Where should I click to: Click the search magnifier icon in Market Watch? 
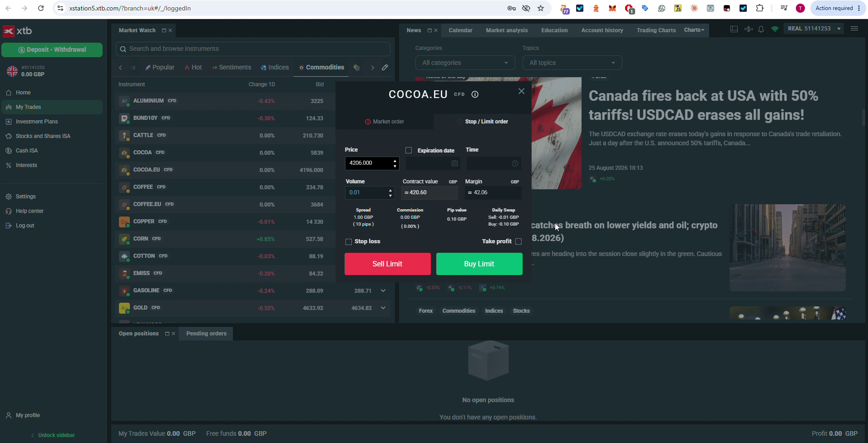tap(123, 49)
